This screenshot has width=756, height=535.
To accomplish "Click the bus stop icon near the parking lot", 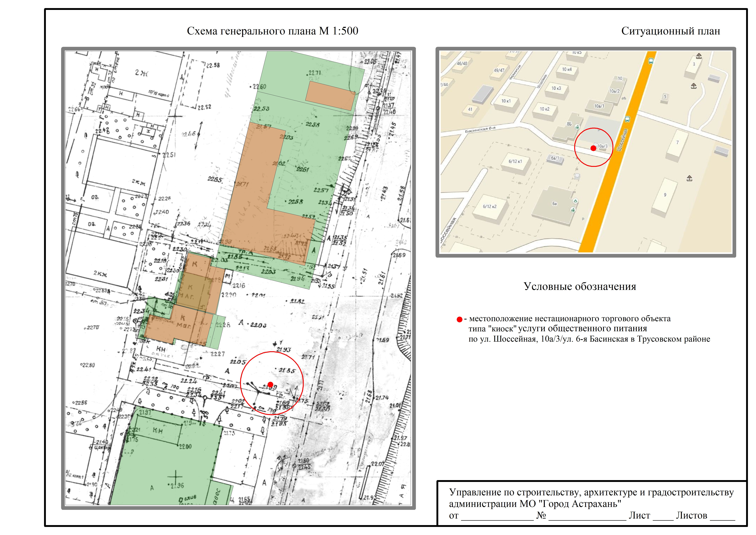I will [627, 119].
